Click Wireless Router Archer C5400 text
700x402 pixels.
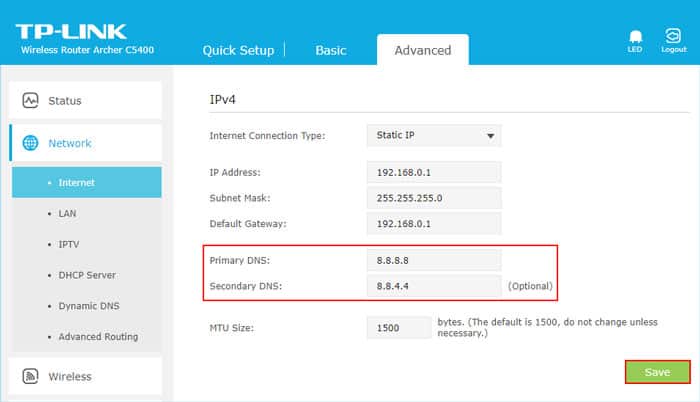coord(88,50)
